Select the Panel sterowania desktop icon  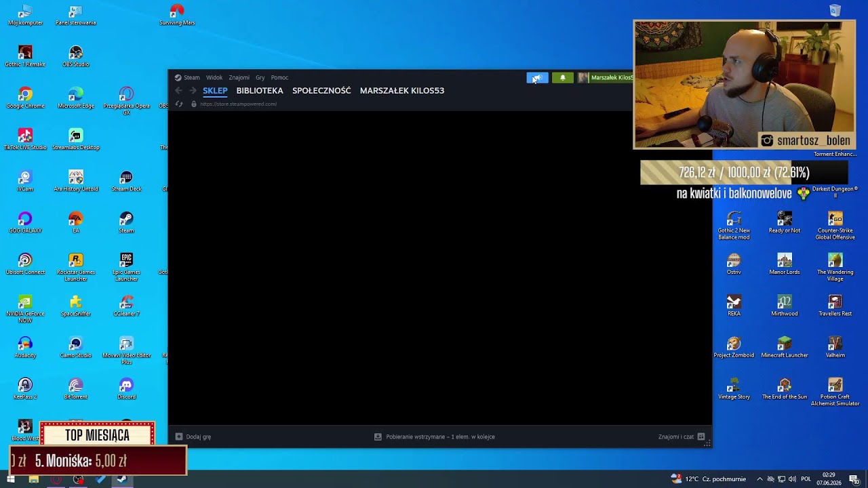coord(76,16)
